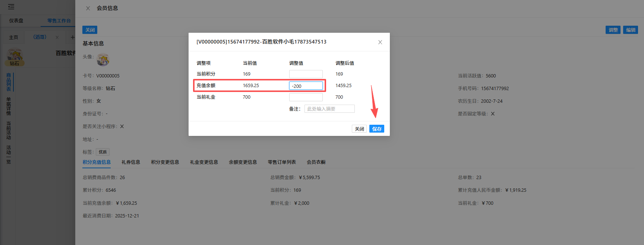Click the 总销费金额 ￥5,599.75 text
The image size is (644, 245).
coord(295,178)
